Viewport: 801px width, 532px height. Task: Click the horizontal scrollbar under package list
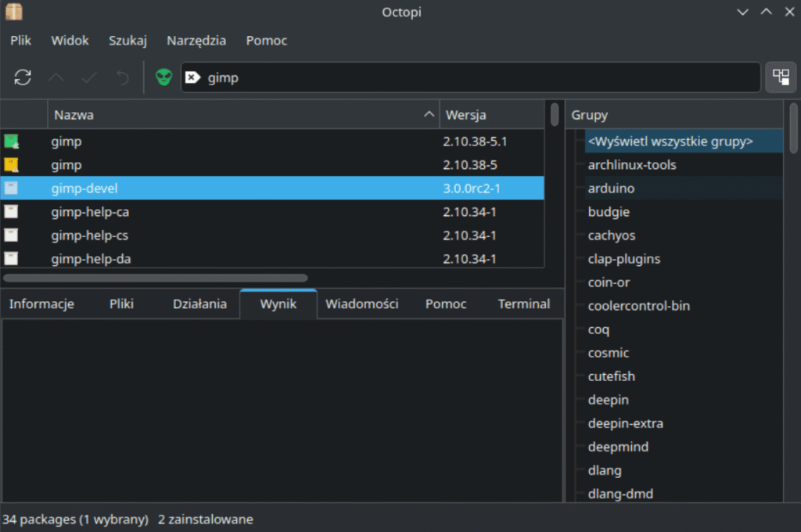(x=155, y=277)
